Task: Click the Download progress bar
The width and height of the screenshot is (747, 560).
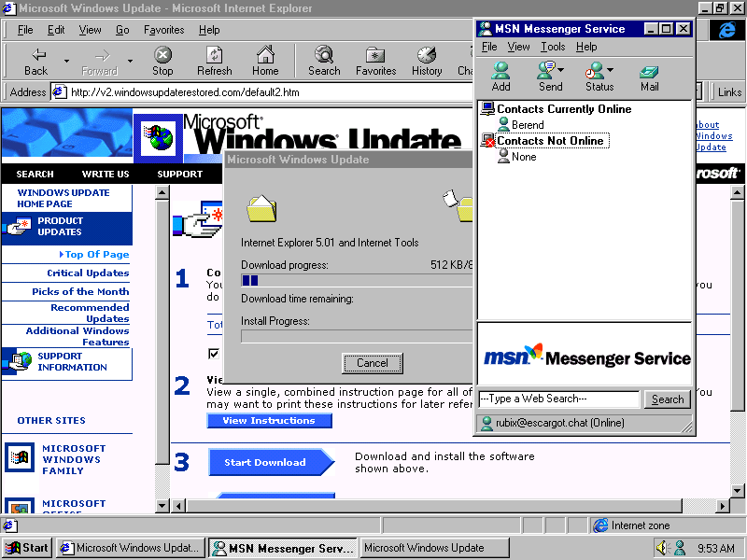Action: 355,280
